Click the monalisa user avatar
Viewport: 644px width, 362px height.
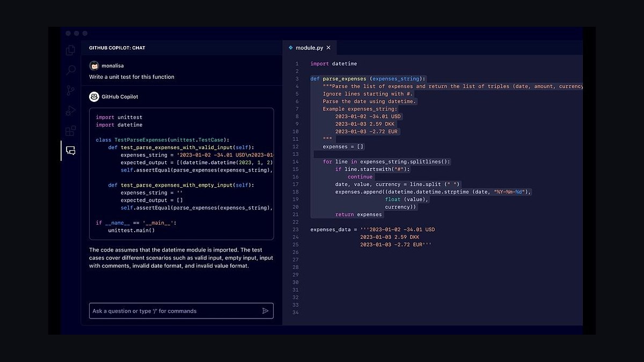tap(94, 65)
